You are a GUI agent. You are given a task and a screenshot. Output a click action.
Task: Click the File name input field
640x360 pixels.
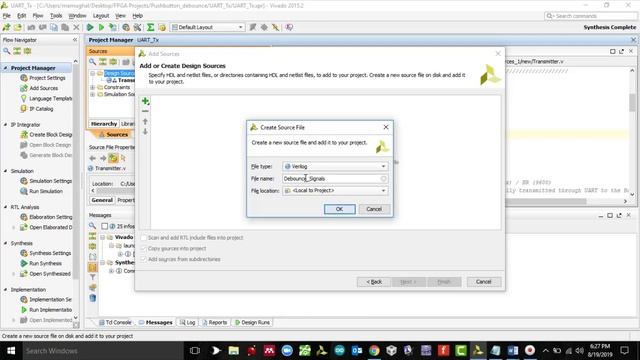pos(335,179)
